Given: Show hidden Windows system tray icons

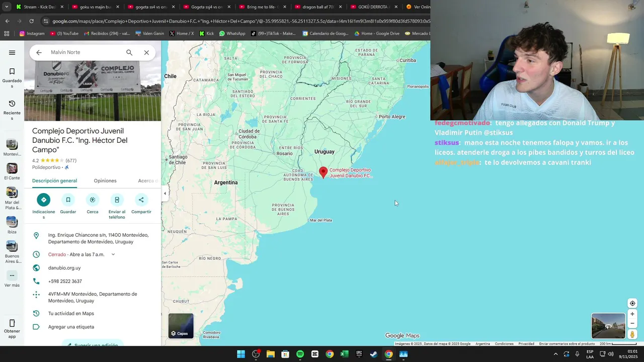Looking at the screenshot, I should pyautogui.click(x=555, y=354).
